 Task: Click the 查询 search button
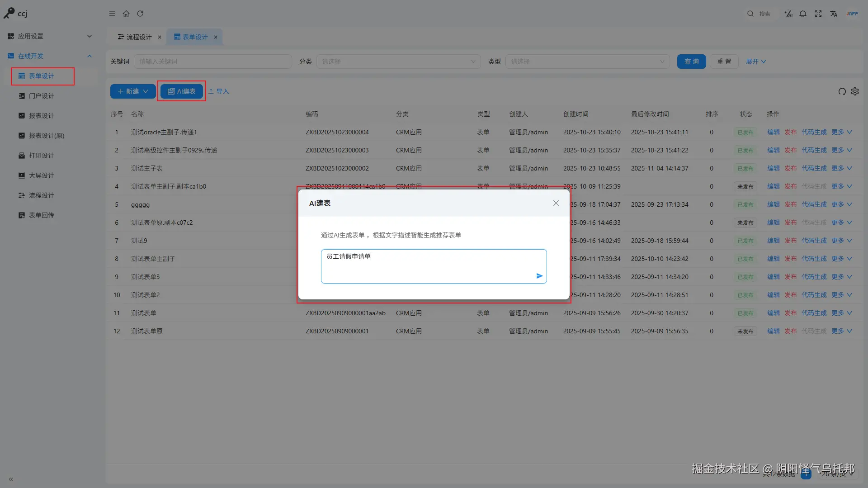click(x=692, y=62)
